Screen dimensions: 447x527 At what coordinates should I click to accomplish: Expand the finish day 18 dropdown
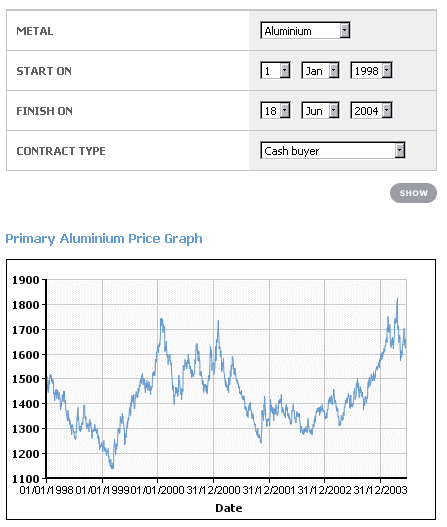point(275,111)
